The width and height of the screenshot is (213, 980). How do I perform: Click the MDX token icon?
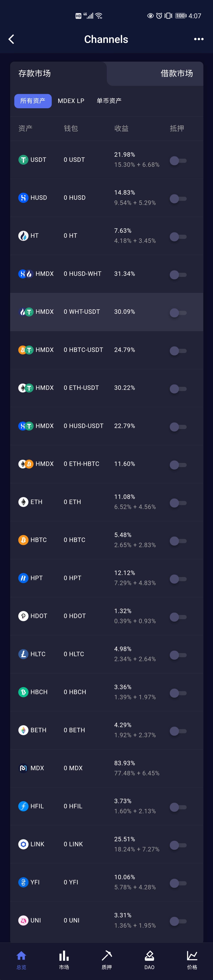(23, 768)
